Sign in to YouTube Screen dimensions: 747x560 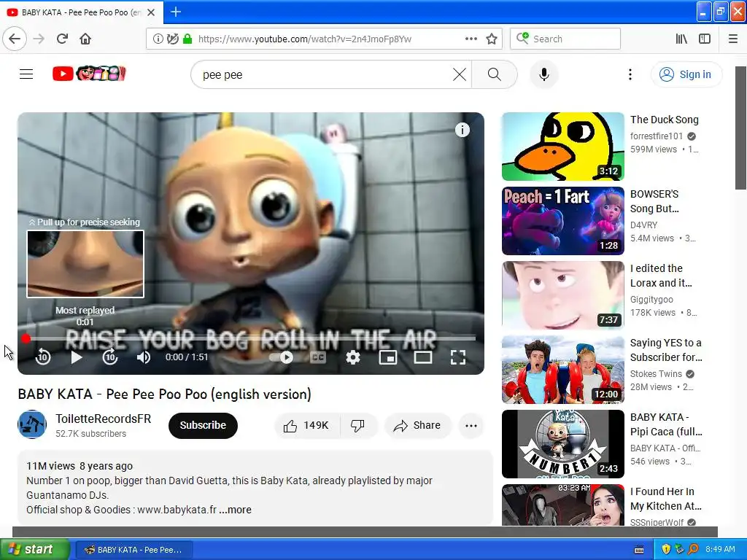(x=686, y=74)
